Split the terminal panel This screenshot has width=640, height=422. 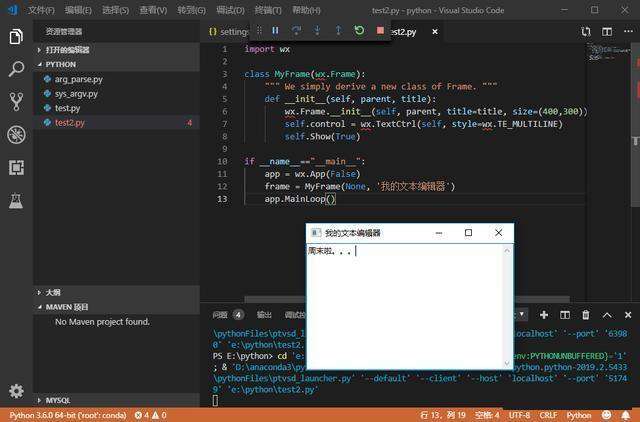(565, 315)
